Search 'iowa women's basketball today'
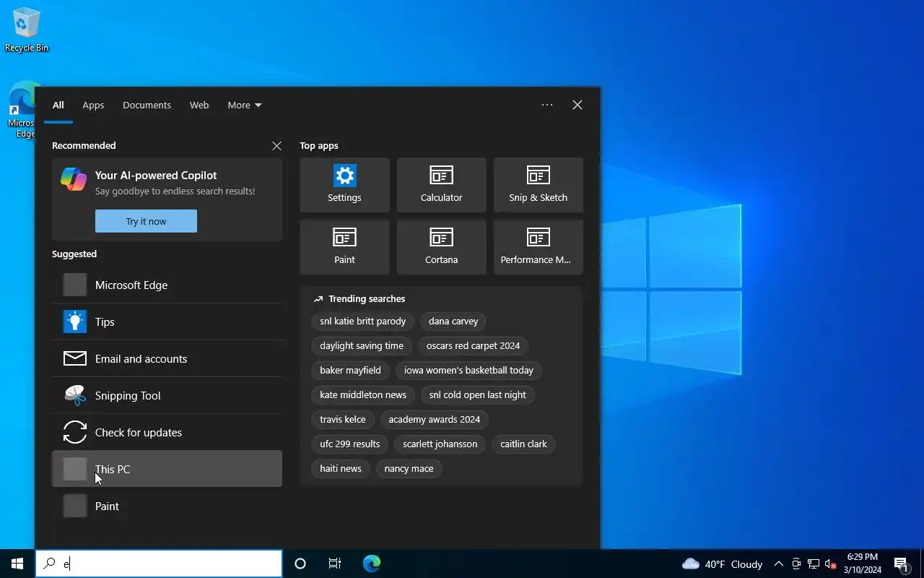Viewport: 924px width, 578px height. point(468,370)
